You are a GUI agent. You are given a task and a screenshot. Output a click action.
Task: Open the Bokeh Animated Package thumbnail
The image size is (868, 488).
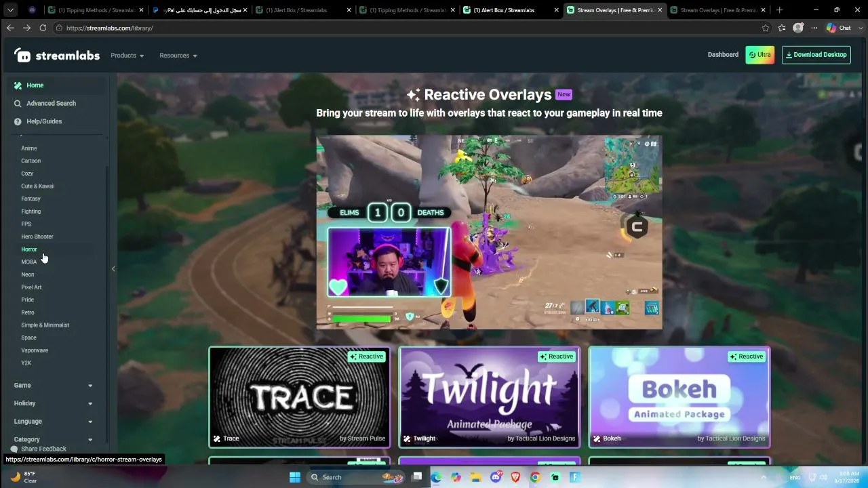[679, 397]
